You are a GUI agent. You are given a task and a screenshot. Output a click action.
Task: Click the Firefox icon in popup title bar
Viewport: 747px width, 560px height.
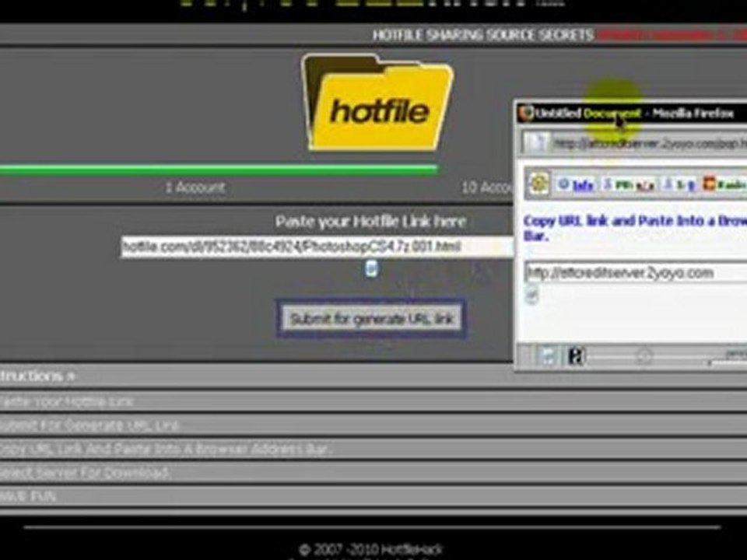526,114
